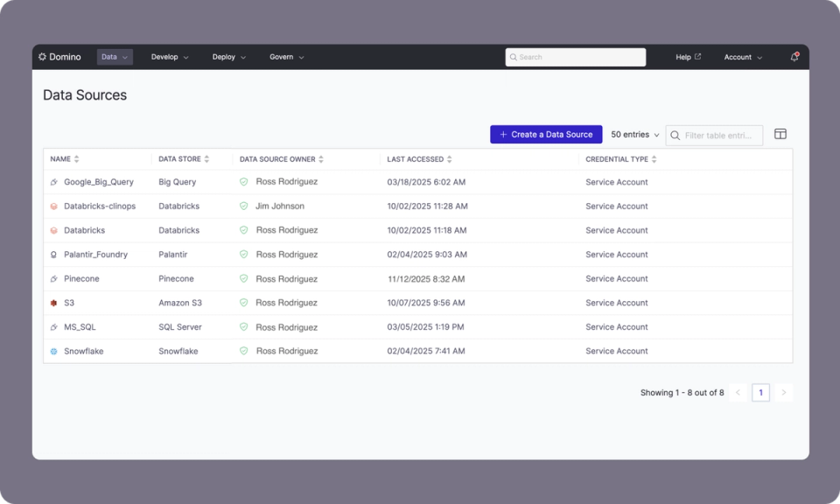This screenshot has height=504, width=840.
Task: Click the 02/04/2025 7:41 AM timestamp
Action: click(426, 351)
